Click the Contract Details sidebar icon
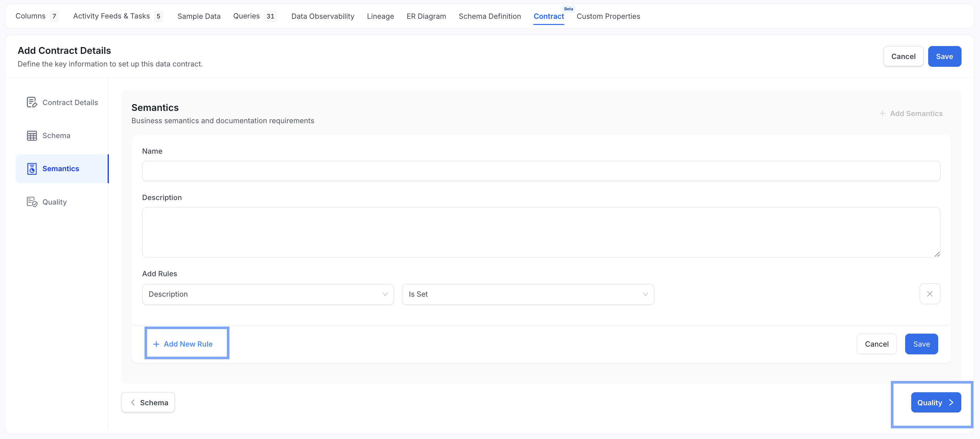Screen dimensions: 980x439 (x=32, y=102)
